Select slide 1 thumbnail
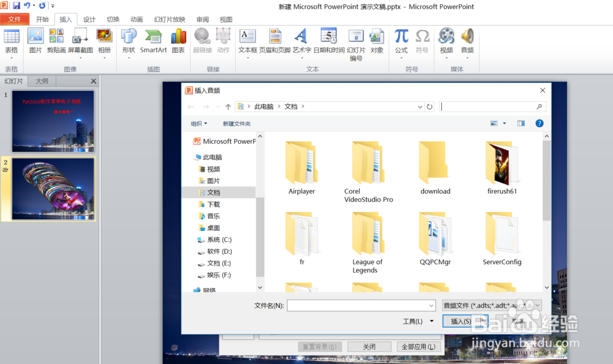 tap(53, 121)
